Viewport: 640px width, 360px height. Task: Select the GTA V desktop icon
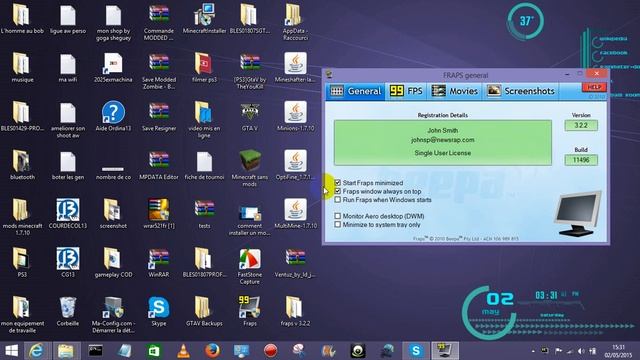[249, 116]
